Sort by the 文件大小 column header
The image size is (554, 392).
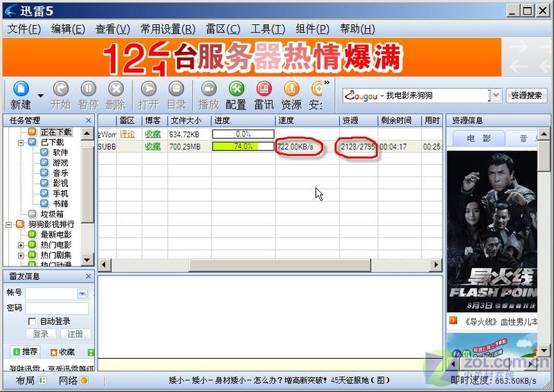click(189, 121)
